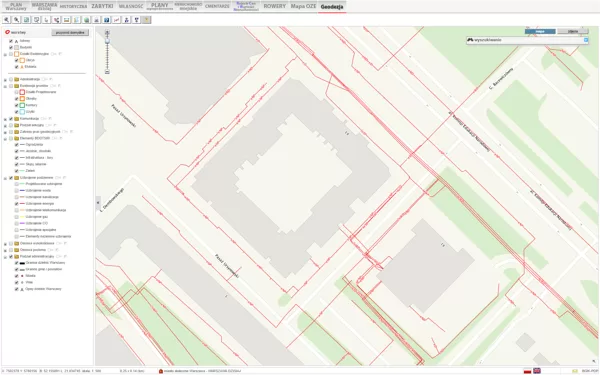Enable the Działki Projektowane layer checkbox
600x375 pixels.
16,92
